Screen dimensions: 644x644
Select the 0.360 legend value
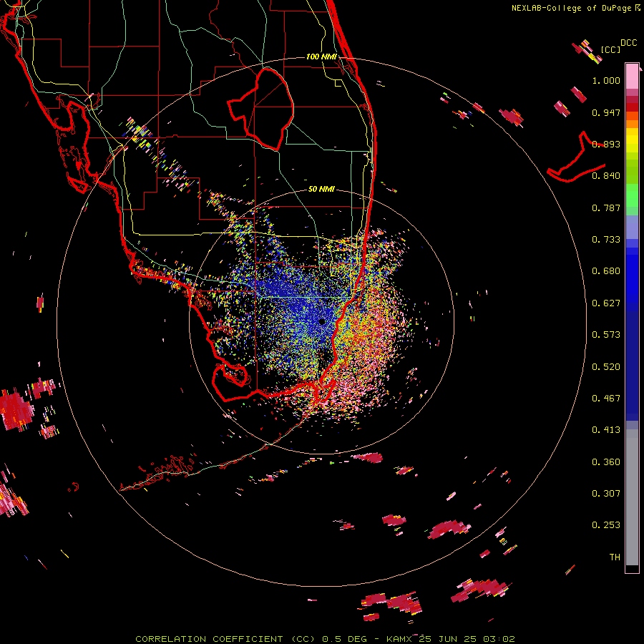pos(606,462)
